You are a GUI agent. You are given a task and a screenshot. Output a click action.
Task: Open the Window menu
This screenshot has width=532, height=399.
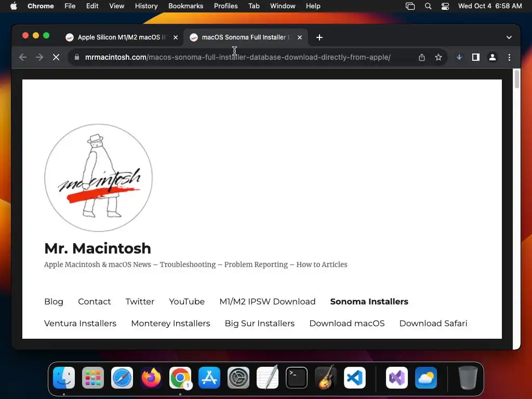[x=283, y=6]
